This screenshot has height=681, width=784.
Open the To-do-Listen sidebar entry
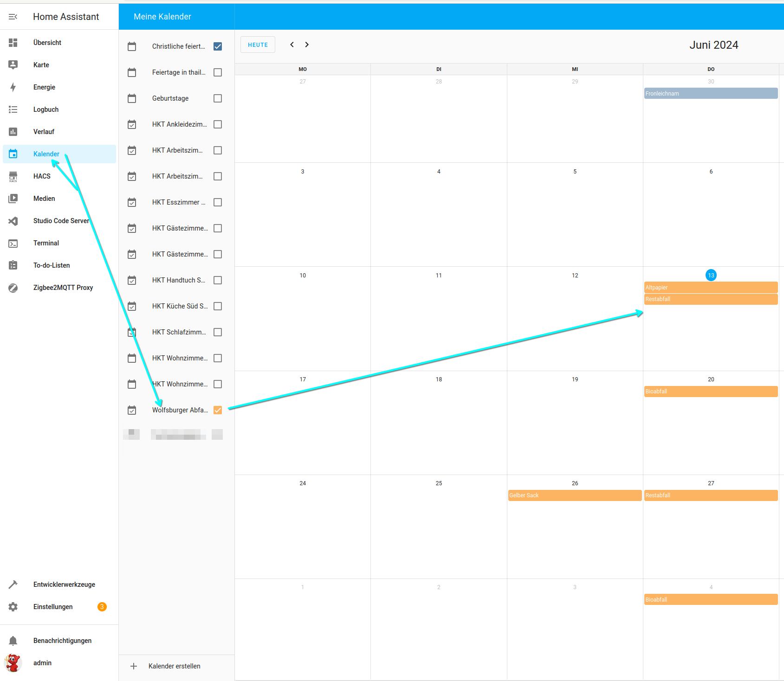pos(52,265)
